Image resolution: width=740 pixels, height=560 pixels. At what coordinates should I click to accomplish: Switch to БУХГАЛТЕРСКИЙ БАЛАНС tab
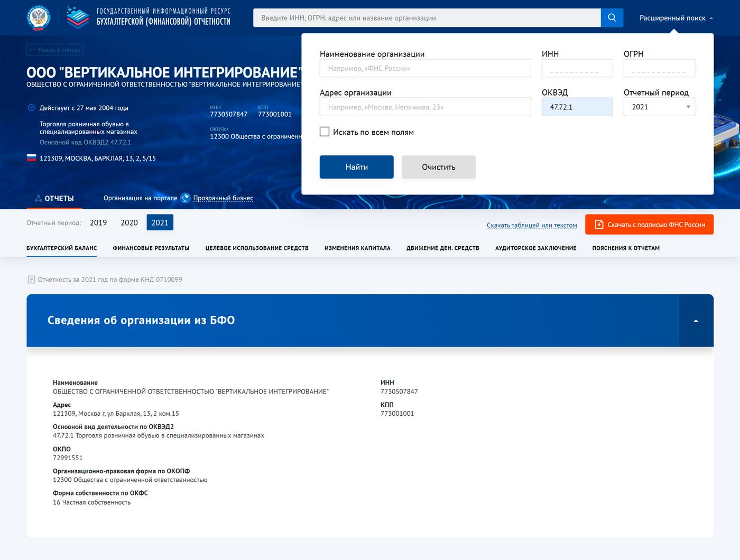(61, 248)
